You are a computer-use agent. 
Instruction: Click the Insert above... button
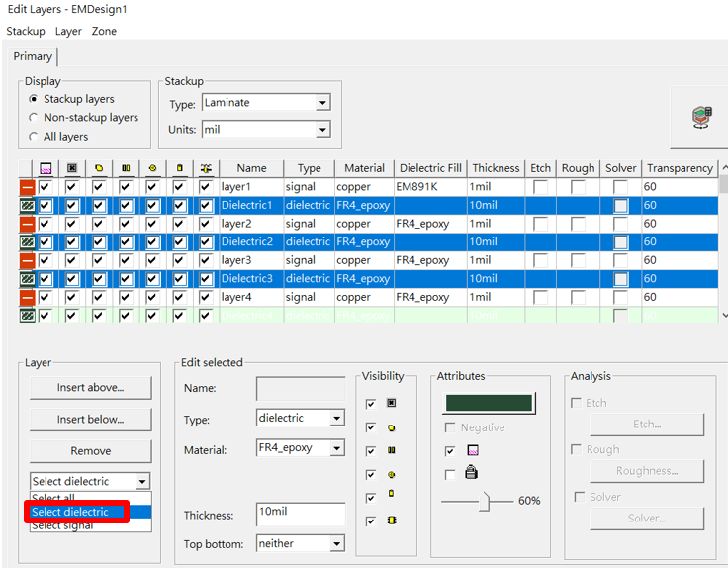pos(91,387)
